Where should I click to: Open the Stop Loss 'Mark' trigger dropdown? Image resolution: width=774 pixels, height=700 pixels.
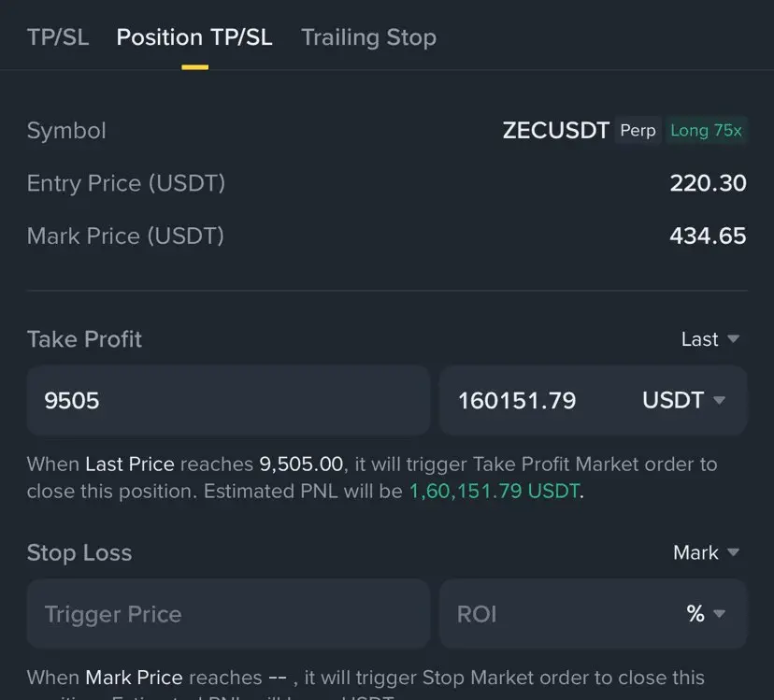tap(706, 552)
